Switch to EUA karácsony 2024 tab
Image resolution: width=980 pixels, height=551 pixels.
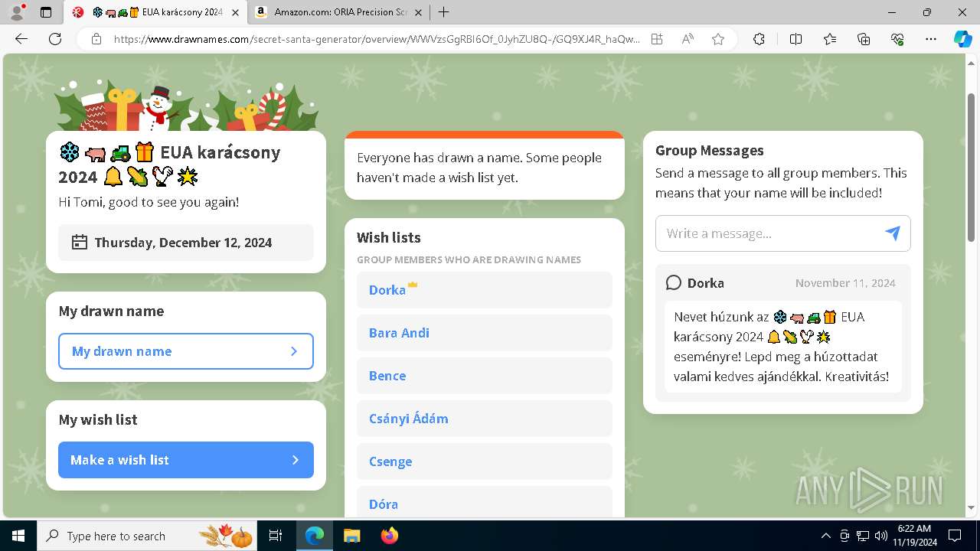tap(156, 12)
